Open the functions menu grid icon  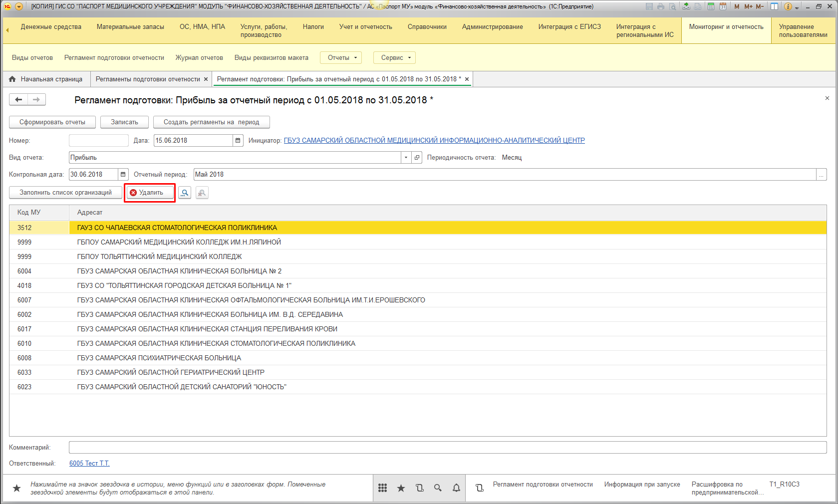pyautogui.click(x=382, y=488)
